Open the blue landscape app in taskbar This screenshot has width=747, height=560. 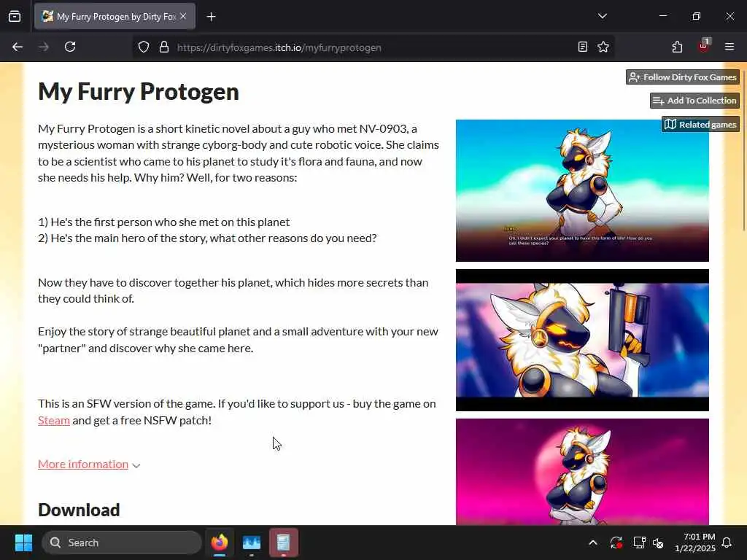pyautogui.click(x=252, y=542)
